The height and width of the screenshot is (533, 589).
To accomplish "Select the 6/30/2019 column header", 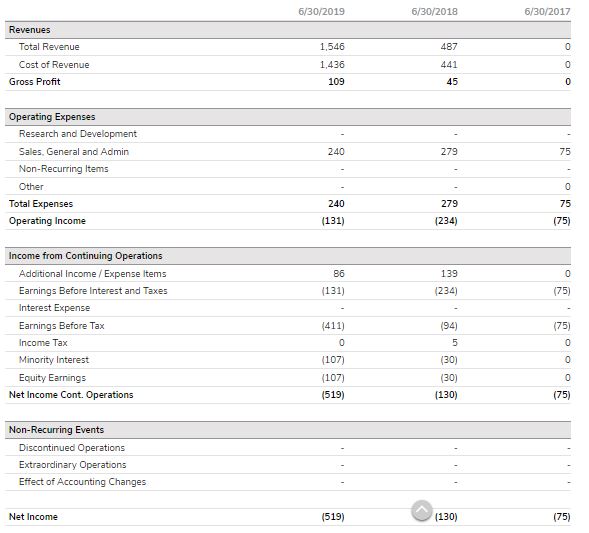I will pos(321,12).
